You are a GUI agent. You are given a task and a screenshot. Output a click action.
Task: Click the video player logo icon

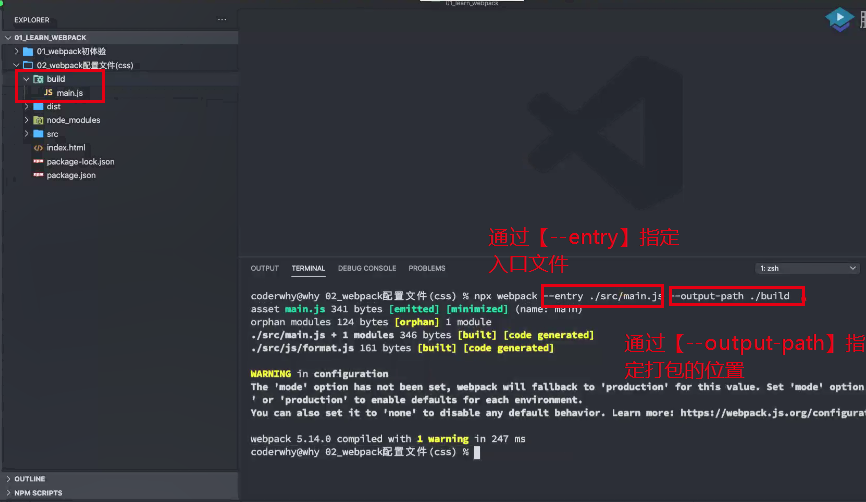tap(839, 19)
